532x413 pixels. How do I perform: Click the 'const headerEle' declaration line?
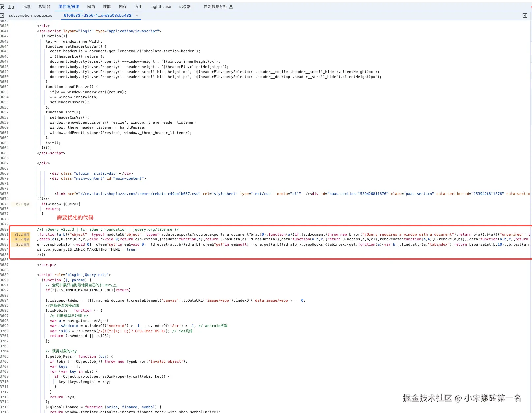[x=125, y=51]
